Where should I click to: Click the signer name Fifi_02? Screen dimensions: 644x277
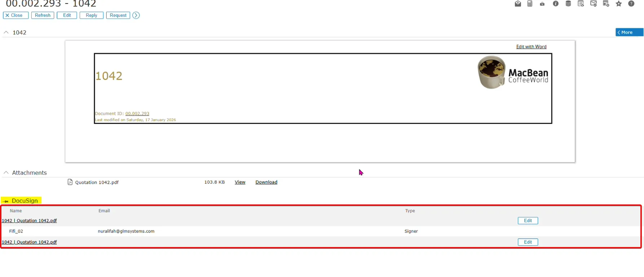click(x=16, y=231)
